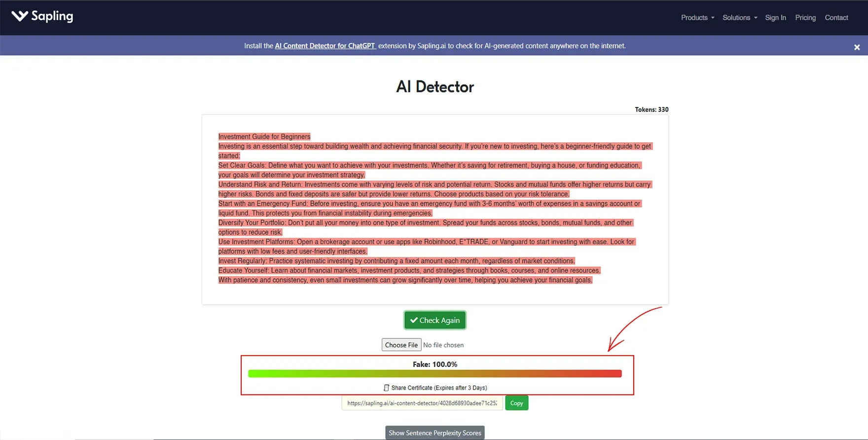Viewport: 868px width, 440px height.
Task: Open the AI Content Detector for ChatGPT link
Action: (325, 46)
